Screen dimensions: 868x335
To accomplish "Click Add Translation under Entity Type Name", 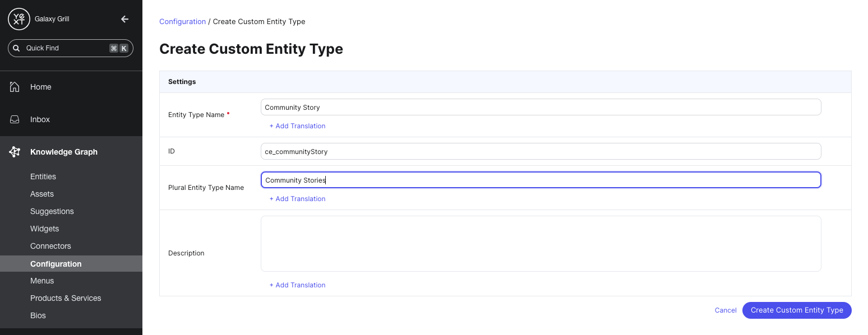I will click(x=297, y=125).
